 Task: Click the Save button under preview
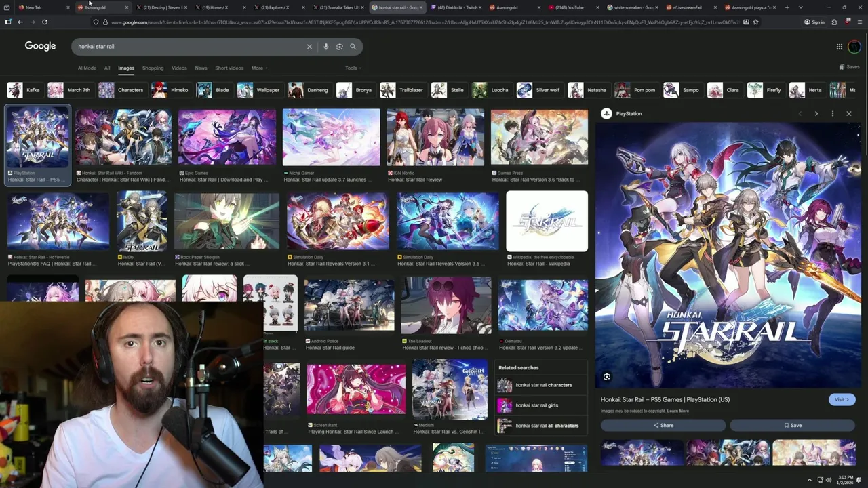tap(792, 425)
